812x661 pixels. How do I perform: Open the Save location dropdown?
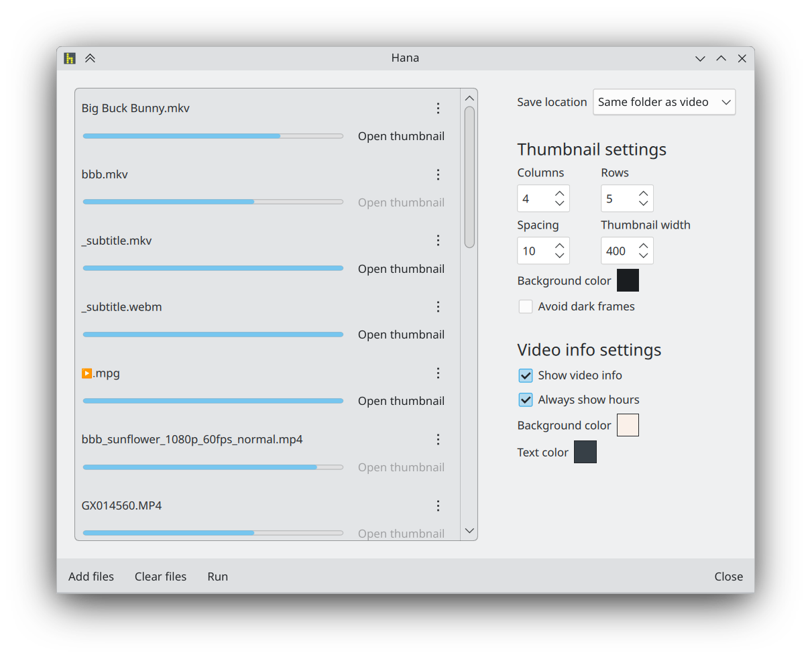[664, 102]
